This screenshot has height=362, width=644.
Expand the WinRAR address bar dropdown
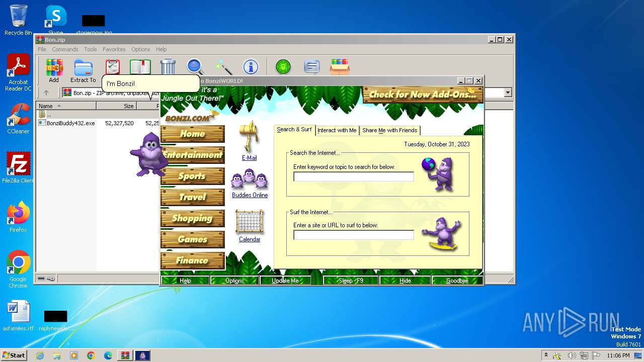click(508, 93)
